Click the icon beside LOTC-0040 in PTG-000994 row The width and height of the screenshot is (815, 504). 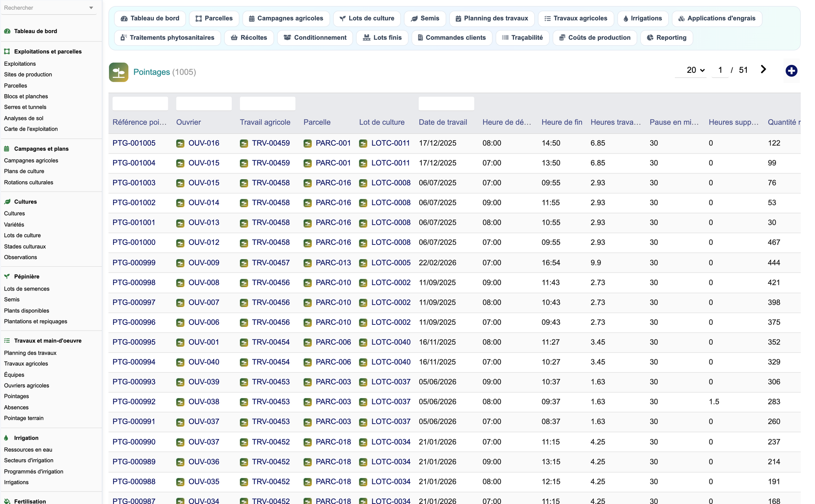point(363,363)
